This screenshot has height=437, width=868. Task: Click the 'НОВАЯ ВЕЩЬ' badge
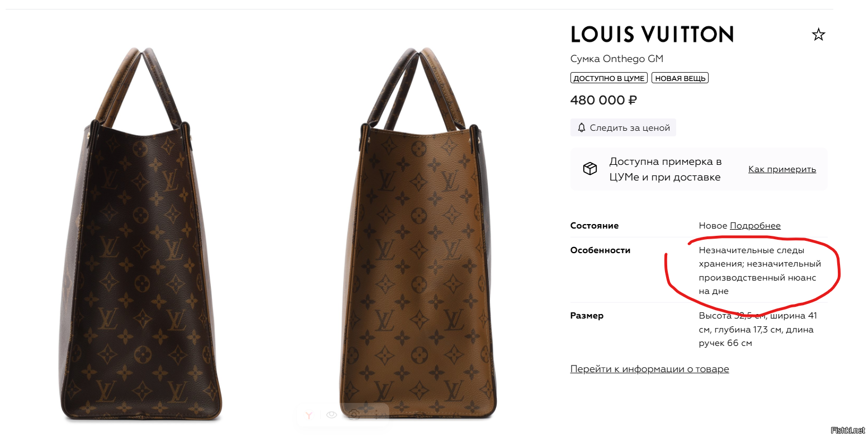click(x=680, y=78)
